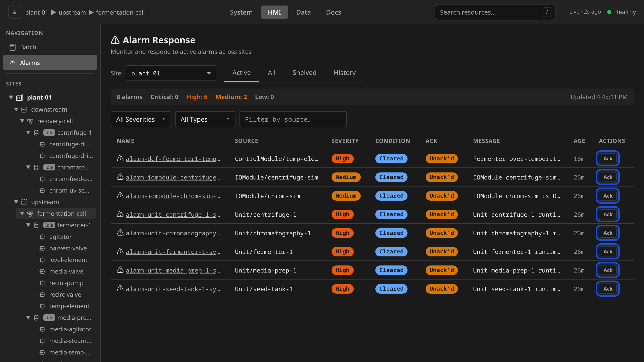Click the SEVERITY column header

point(345,141)
